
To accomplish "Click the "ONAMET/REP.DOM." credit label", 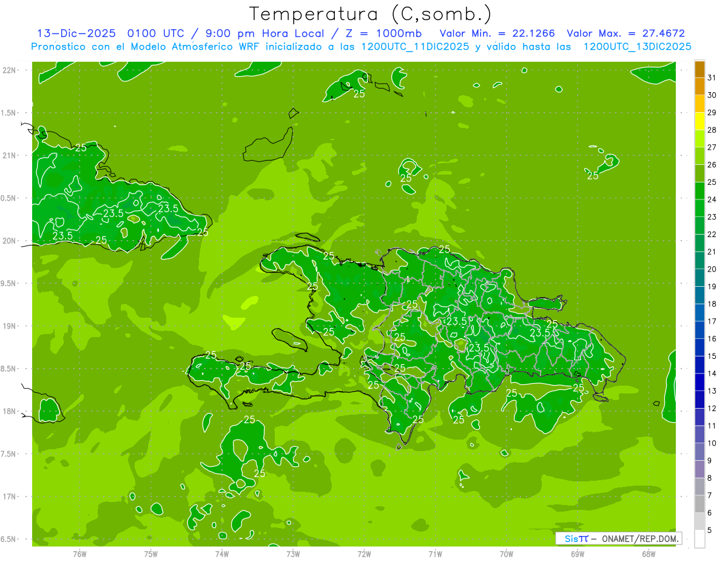I will [x=639, y=538].
